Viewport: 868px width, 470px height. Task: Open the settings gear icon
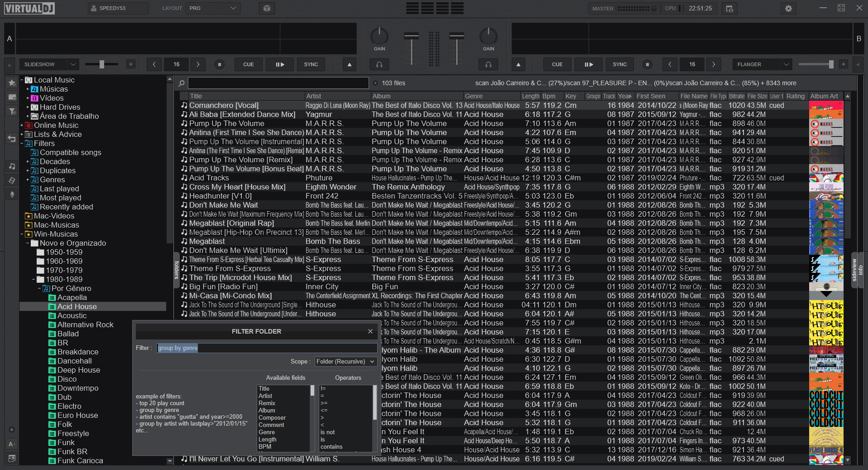tap(788, 8)
